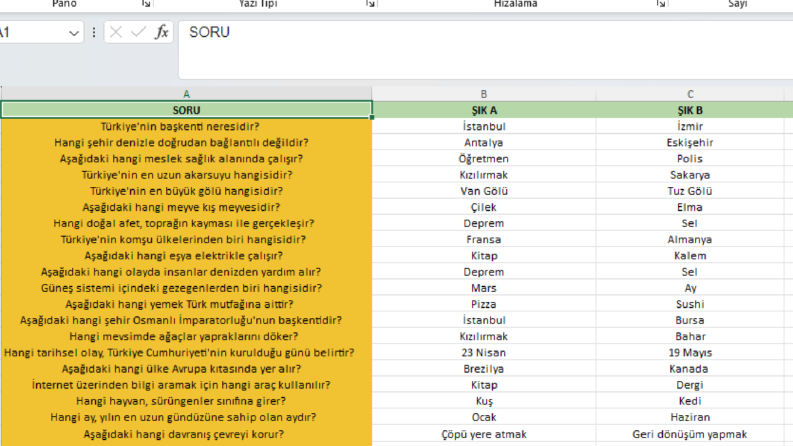The height and width of the screenshot is (446, 793).
Task: Select column A header
Action: click(x=187, y=94)
